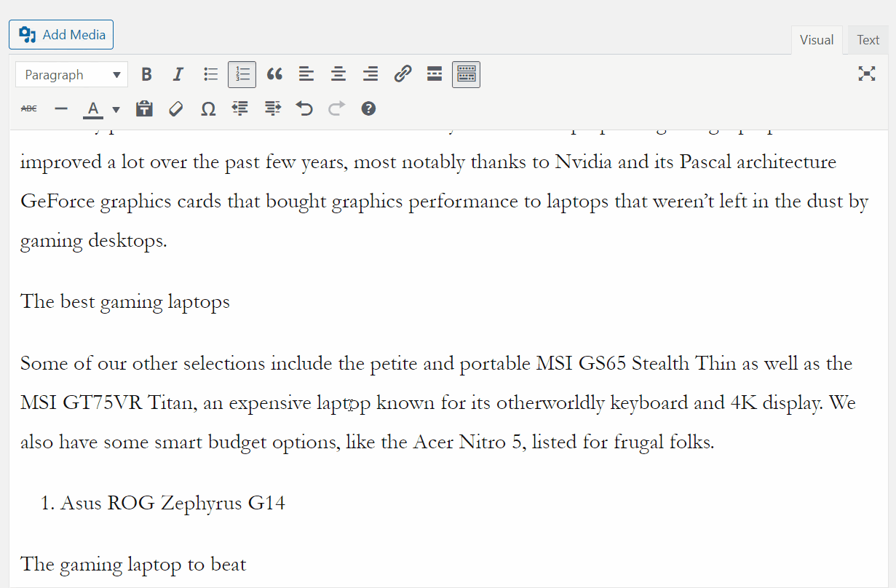The height and width of the screenshot is (588, 896).
Task: Toggle italic formatting
Action: (178, 74)
